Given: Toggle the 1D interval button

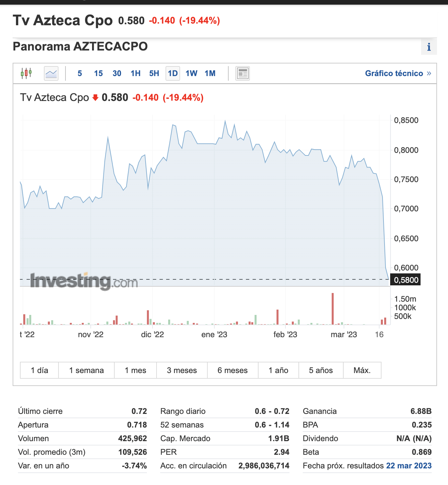Looking at the screenshot, I should (173, 73).
